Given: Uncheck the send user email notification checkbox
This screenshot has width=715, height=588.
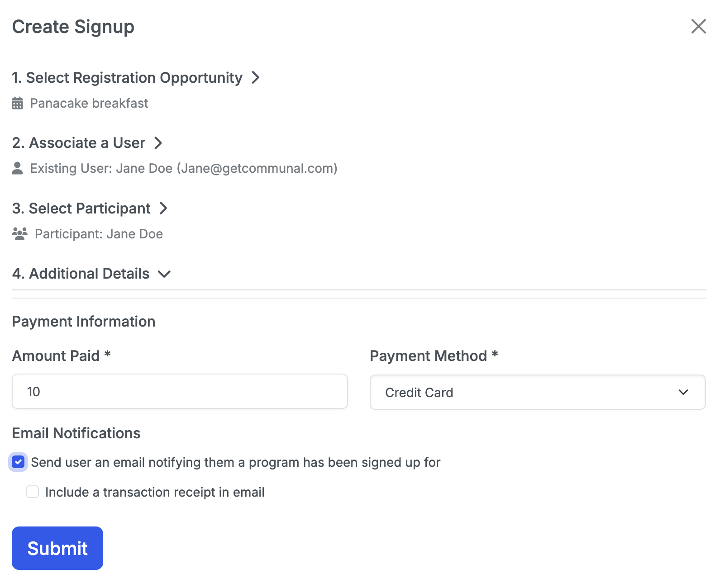Looking at the screenshot, I should click(x=18, y=462).
